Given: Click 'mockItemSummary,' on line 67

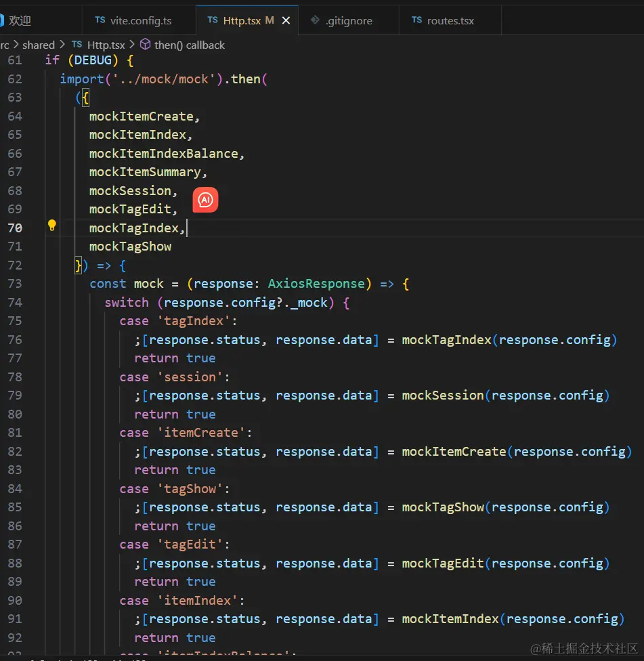Looking at the screenshot, I should (148, 172).
